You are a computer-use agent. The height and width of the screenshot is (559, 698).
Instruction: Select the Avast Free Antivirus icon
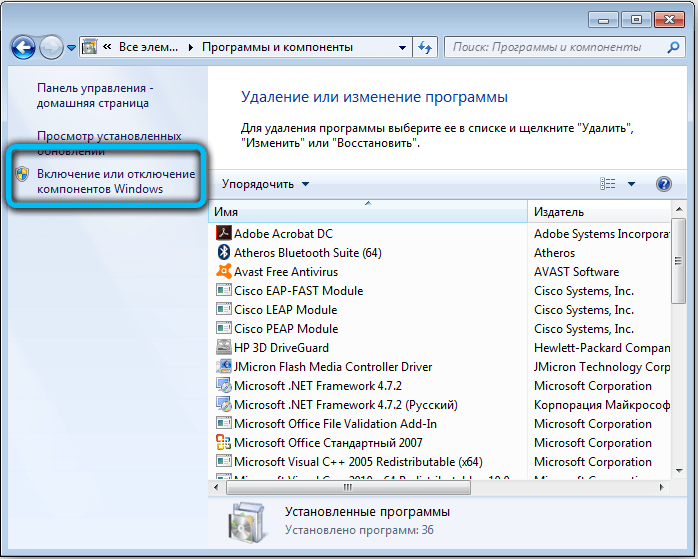point(223,271)
